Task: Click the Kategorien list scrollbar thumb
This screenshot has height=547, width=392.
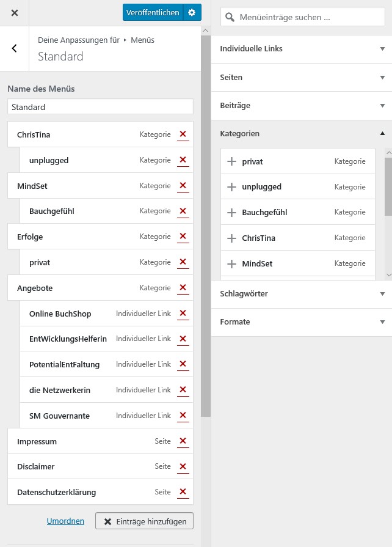Action: (388, 186)
